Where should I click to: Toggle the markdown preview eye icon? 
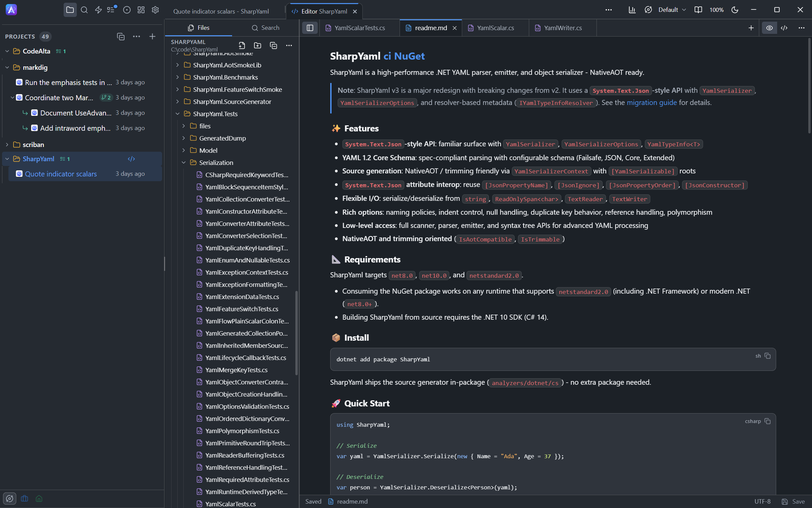tap(769, 28)
